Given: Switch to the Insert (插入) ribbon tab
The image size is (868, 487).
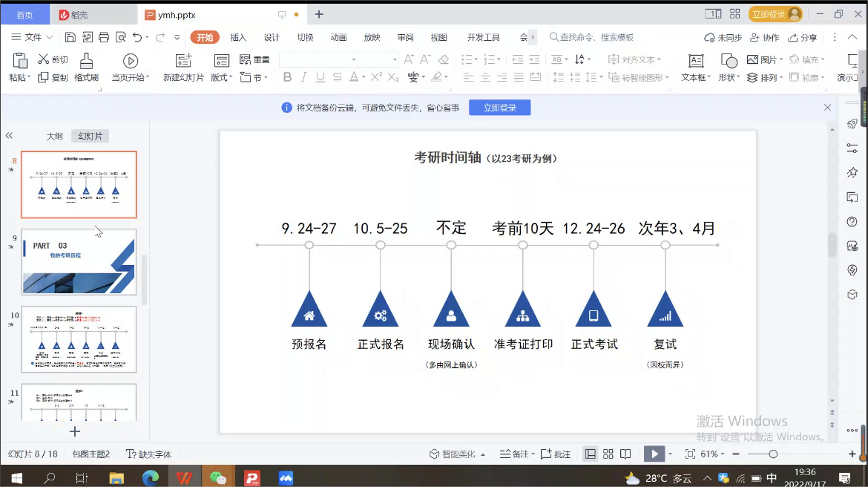Looking at the screenshot, I should (238, 37).
